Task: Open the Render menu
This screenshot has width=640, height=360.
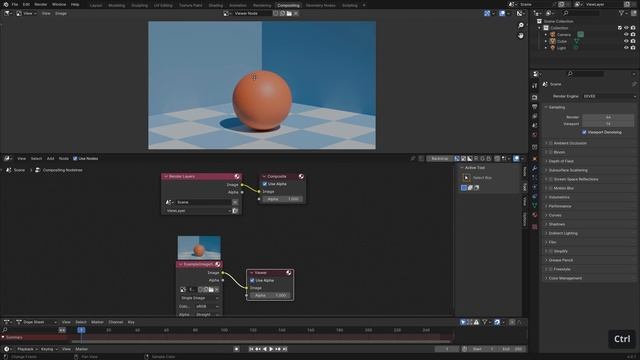Action: pyautogui.click(x=40, y=4)
